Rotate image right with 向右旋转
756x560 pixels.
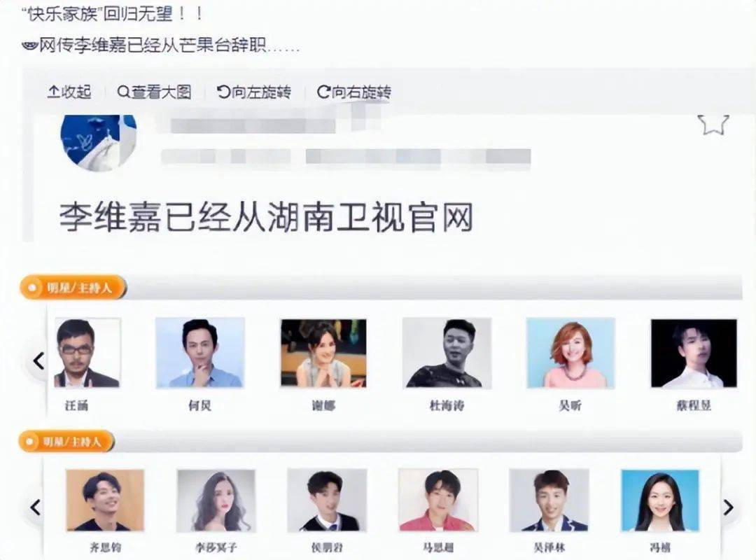point(354,92)
